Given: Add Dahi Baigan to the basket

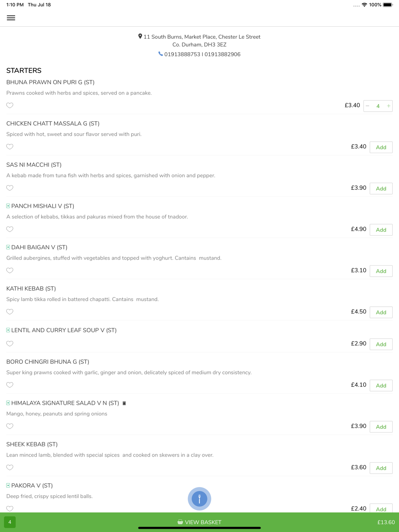Looking at the screenshot, I should pos(381,271).
